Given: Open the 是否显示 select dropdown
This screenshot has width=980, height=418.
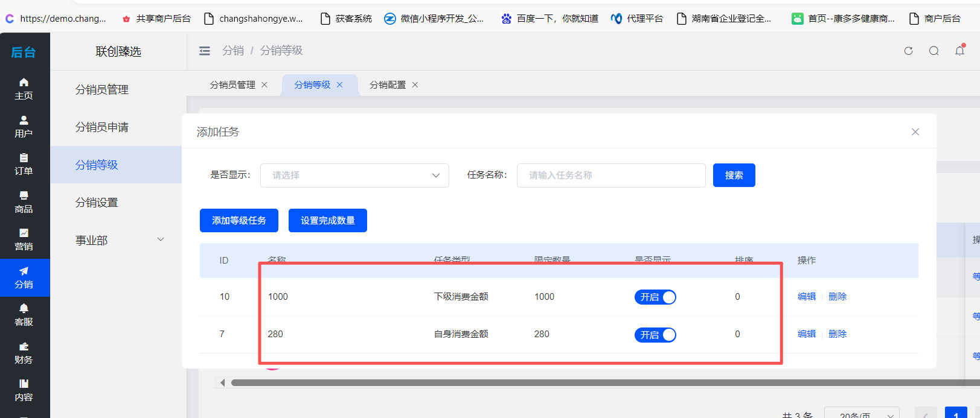Looking at the screenshot, I should (x=354, y=176).
